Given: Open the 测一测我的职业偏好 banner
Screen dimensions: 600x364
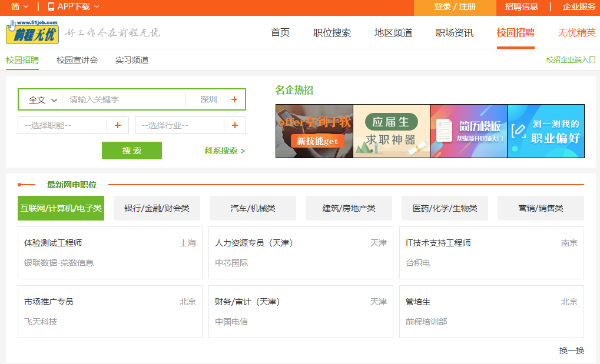Looking at the screenshot, I should 545,131.
